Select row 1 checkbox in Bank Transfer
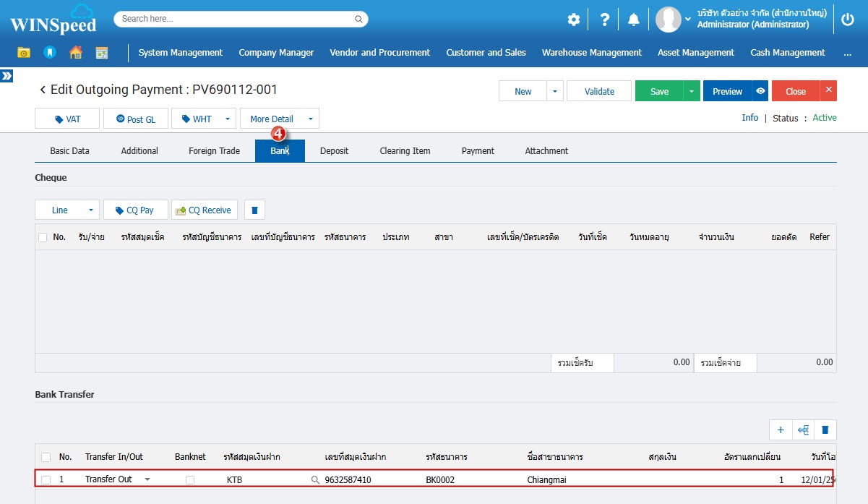 (46, 479)
